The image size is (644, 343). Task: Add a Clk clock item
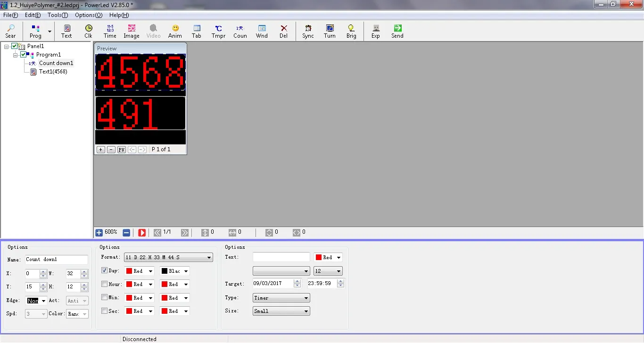tap(88, 31)
